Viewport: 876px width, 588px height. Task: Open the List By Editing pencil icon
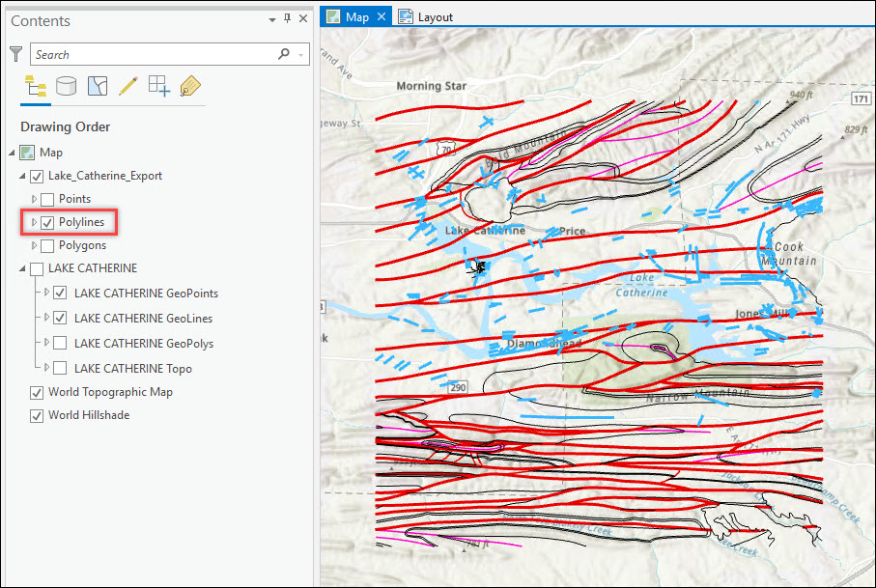point(127,87)
